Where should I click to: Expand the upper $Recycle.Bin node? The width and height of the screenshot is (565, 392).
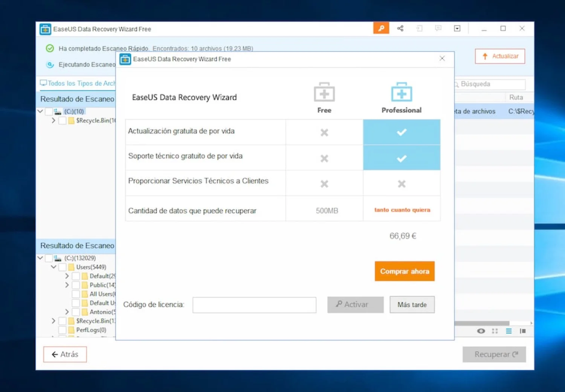coord(53,120)
